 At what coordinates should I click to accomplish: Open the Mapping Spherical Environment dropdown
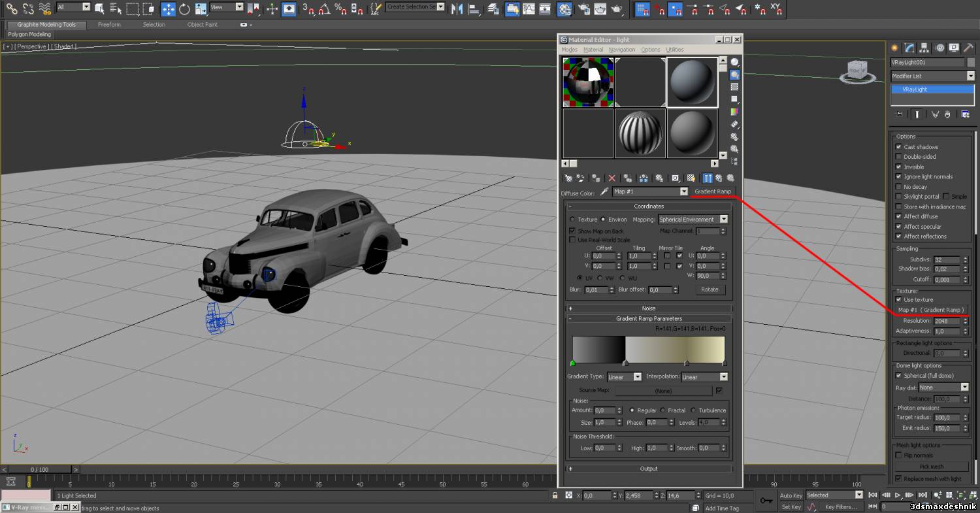pos(693,220)
